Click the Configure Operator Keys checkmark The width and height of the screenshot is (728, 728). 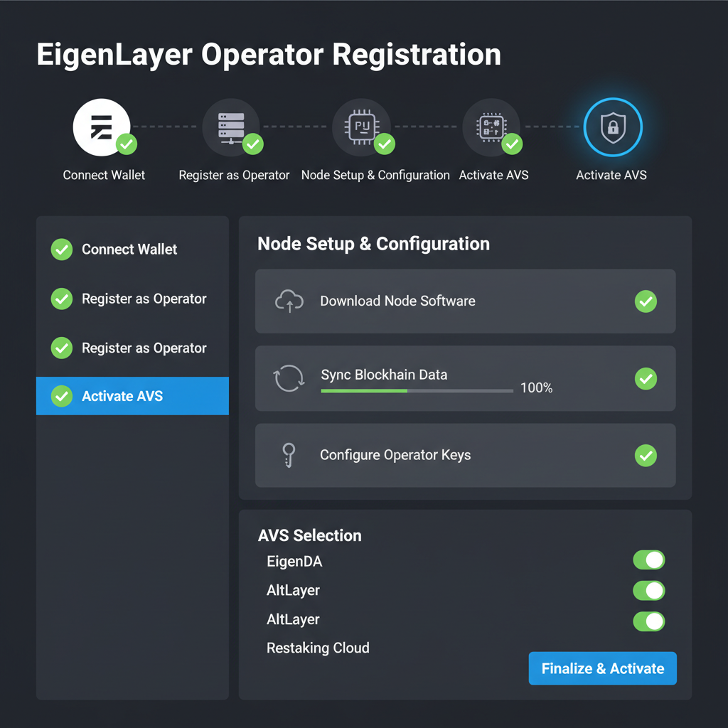[646, 456]
